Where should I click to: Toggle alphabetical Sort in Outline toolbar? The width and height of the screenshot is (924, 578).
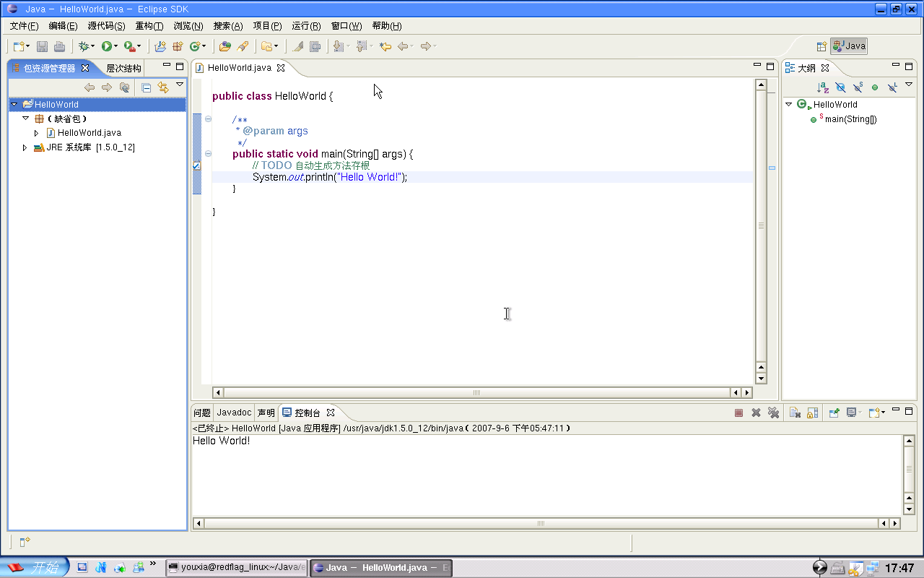(x=823, y=87)
